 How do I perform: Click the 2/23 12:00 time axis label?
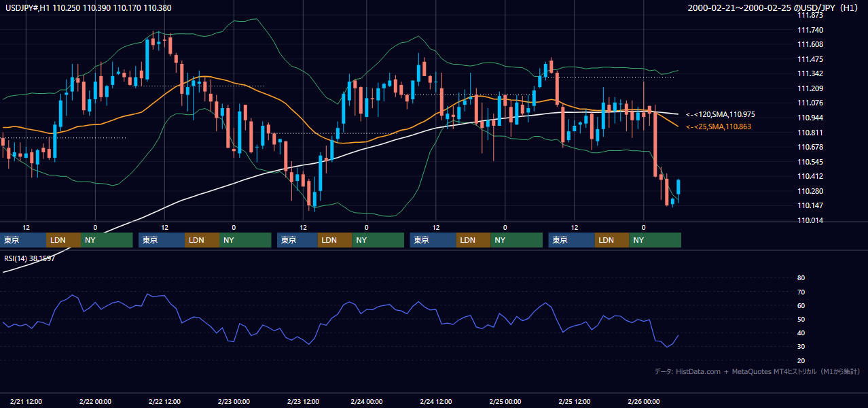pos(304,401)
